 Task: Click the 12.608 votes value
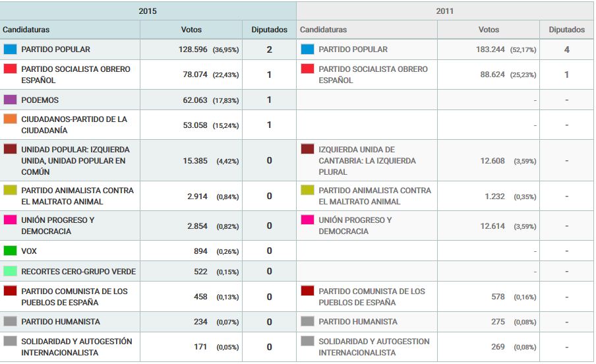pos(492,161)
